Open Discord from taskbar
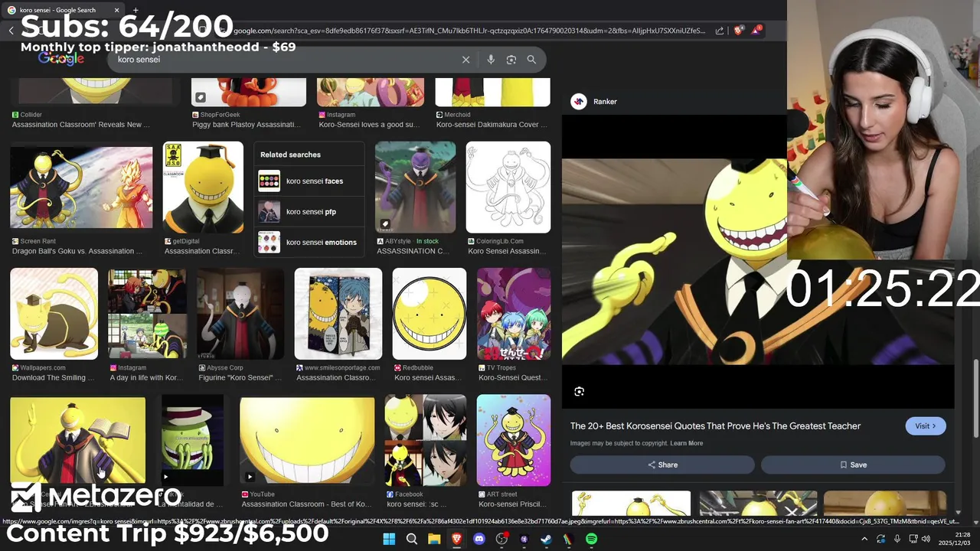This screenshot has height=551, width=980. point(479,539)
